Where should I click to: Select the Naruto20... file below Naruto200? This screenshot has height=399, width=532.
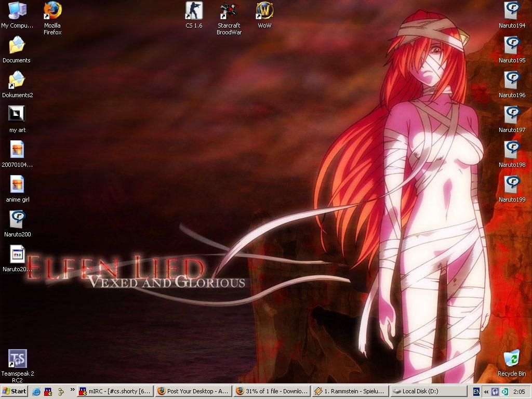(x=17, y=259)
